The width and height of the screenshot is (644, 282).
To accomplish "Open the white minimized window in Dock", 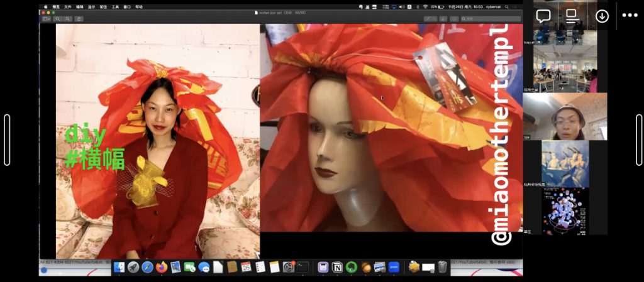I will pyautogui.click(x=428, y=268).
